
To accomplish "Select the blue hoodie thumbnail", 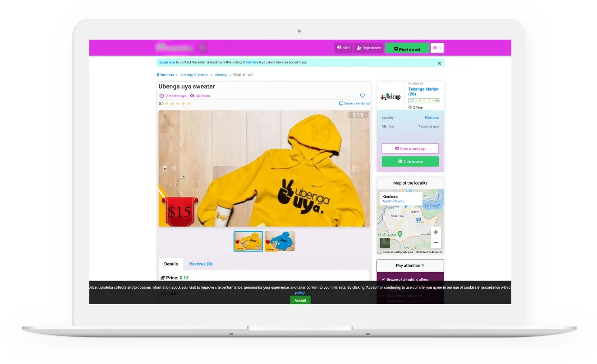I will [x=280, y=241].
